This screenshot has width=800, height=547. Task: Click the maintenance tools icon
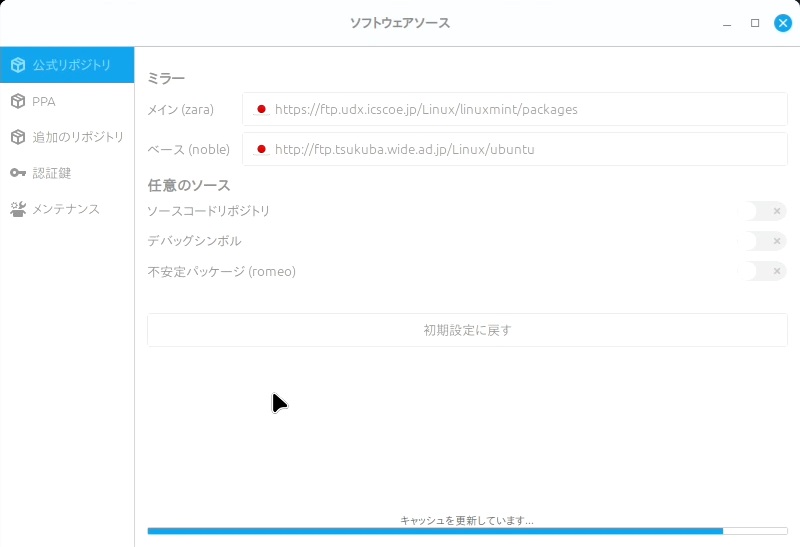coord(18,209)
